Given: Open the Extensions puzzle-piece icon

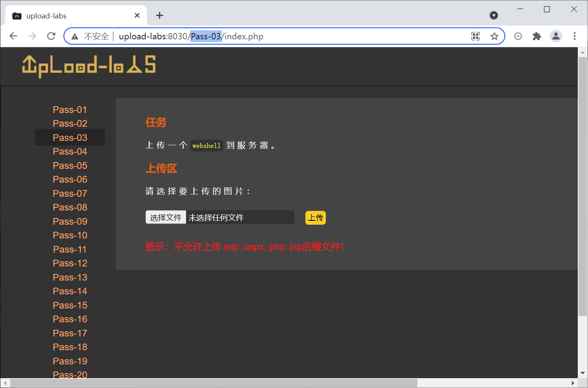Looking at the screenshot, I should pyautogui.click(x=537, y=36).
